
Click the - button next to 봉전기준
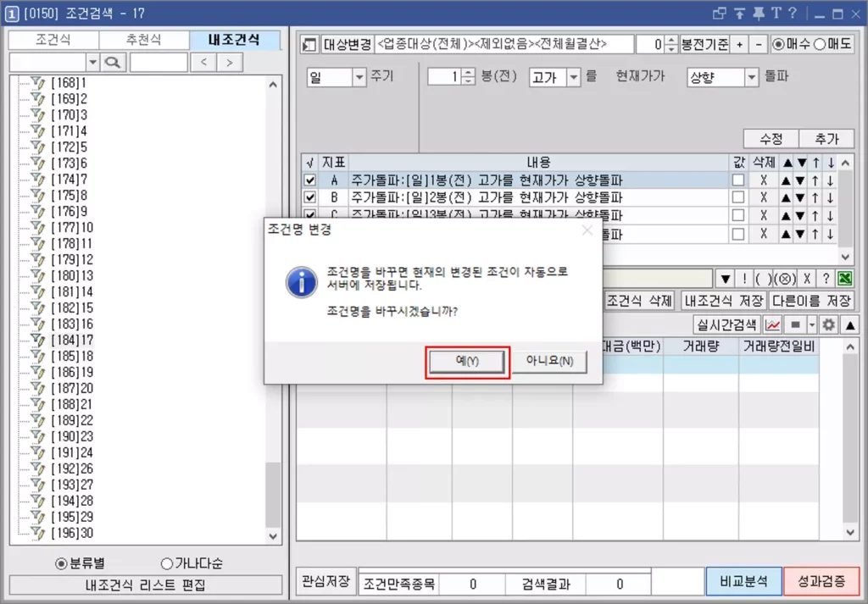tap(759, 44)
